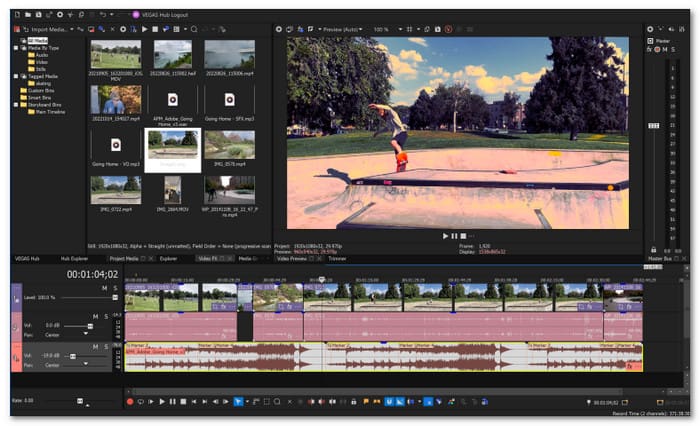Open the Preview (Auto) quality dropdown
The image size is (700, 426).
pos(343,29)
